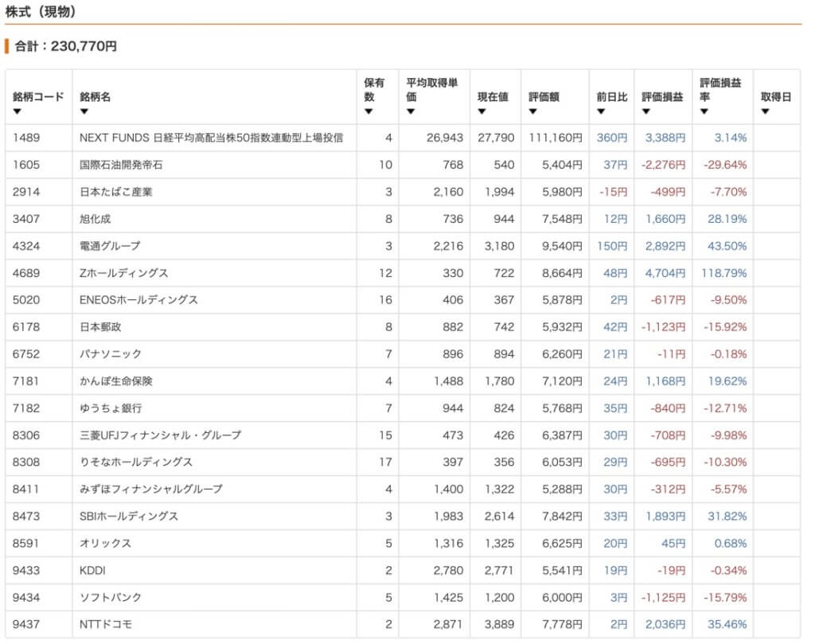The width and height of the screenshot is (815, 644).
Task: Click 評価額 value 111,160円
Action: [x=556, y=138]
